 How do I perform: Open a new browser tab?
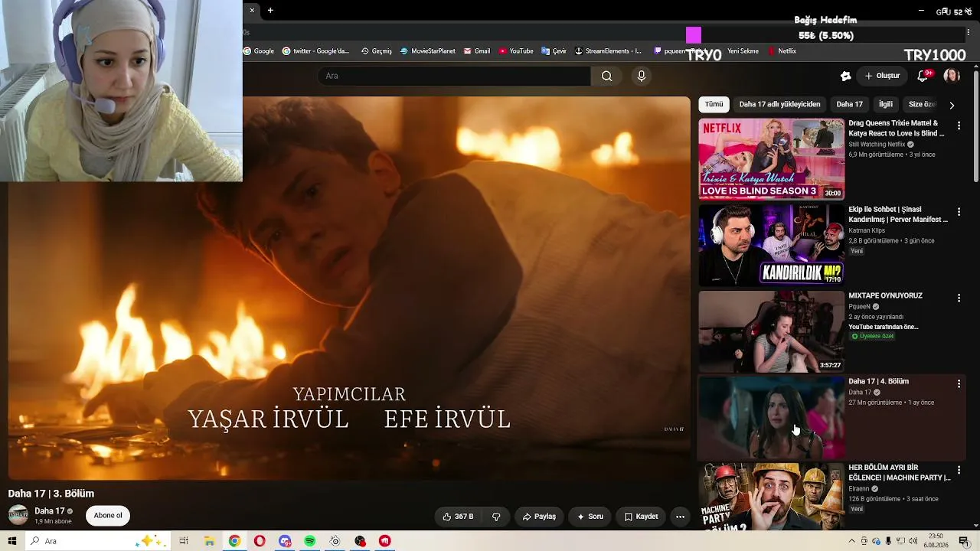coord(270,11)
